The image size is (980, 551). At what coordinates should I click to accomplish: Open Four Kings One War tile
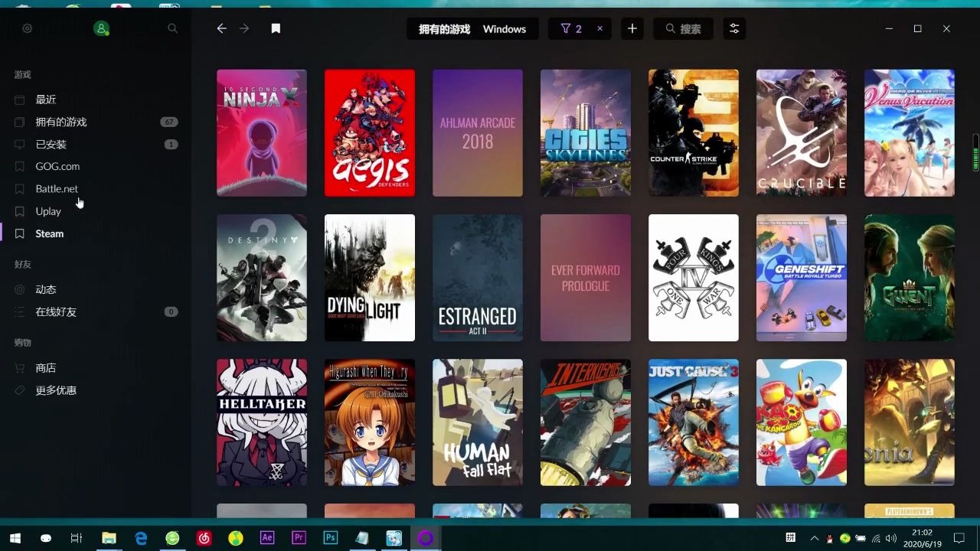click(694, 278)
